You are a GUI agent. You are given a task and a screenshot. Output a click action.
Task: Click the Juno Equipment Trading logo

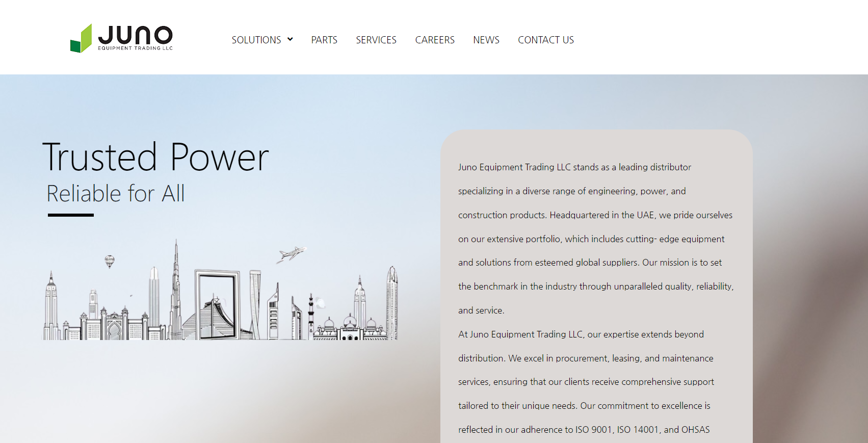point(122,38)
